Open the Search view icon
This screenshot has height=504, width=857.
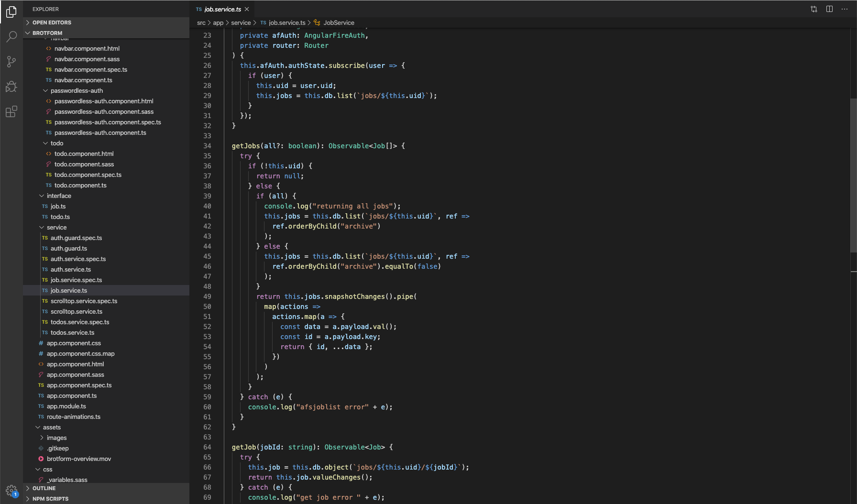[11, 37]
